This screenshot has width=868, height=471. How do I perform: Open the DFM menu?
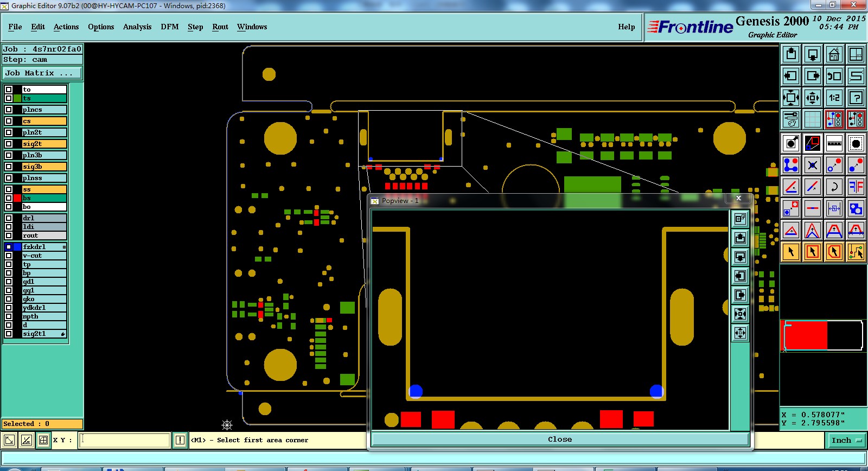[170, 27]
